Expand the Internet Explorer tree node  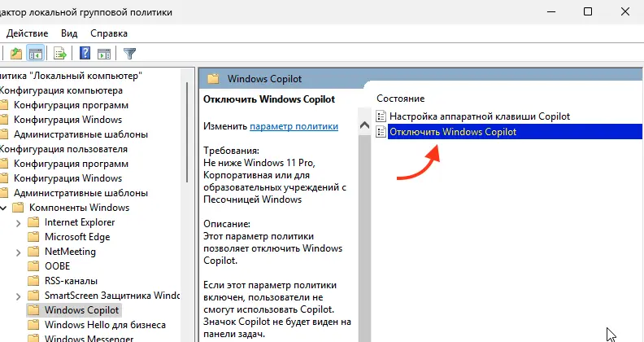[18, 223]
